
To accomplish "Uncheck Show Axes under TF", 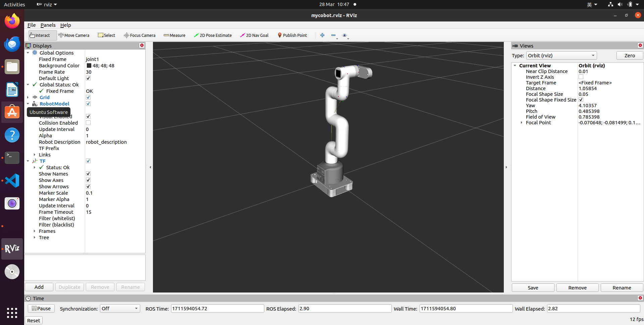I will pos(88,180).
